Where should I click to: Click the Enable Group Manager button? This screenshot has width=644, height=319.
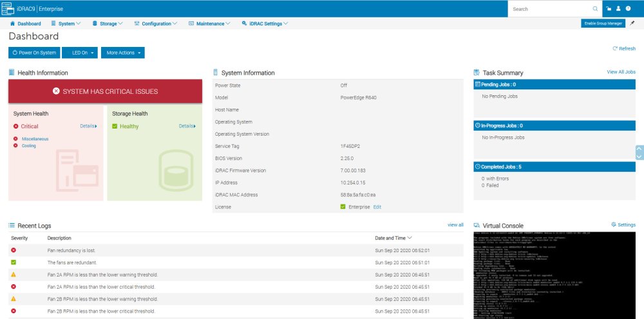click(x=603, y=23)
